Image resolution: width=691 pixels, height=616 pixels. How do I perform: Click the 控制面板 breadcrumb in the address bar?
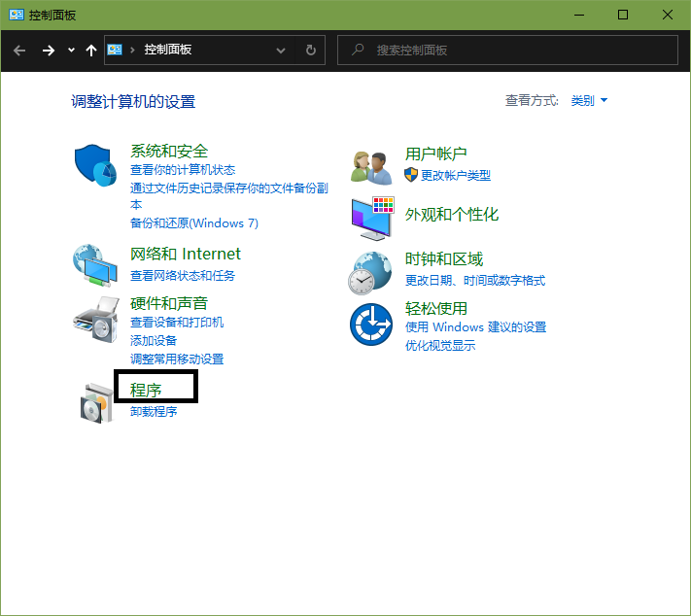[168, 50]
